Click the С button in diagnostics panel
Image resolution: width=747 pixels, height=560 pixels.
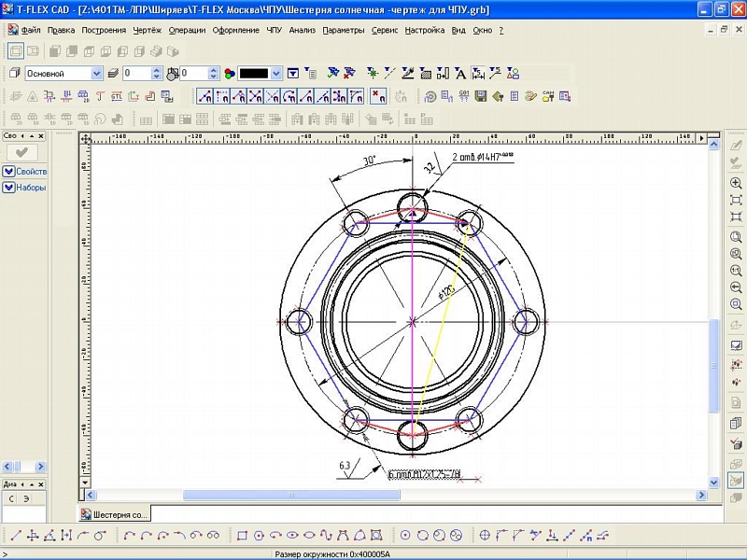[11, 498]
